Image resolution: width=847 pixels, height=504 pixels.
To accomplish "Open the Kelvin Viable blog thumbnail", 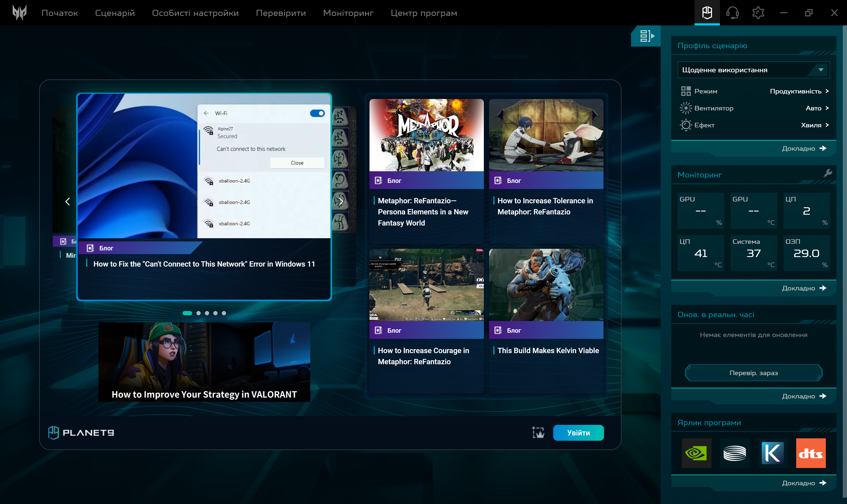I will point(546,285).
